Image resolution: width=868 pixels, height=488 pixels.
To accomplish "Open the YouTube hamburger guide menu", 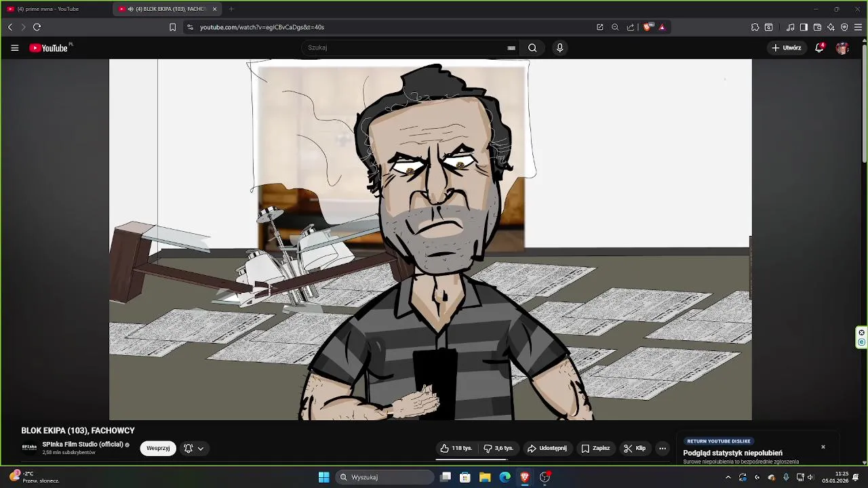I will pyautogui.click(x=14, y=48).
